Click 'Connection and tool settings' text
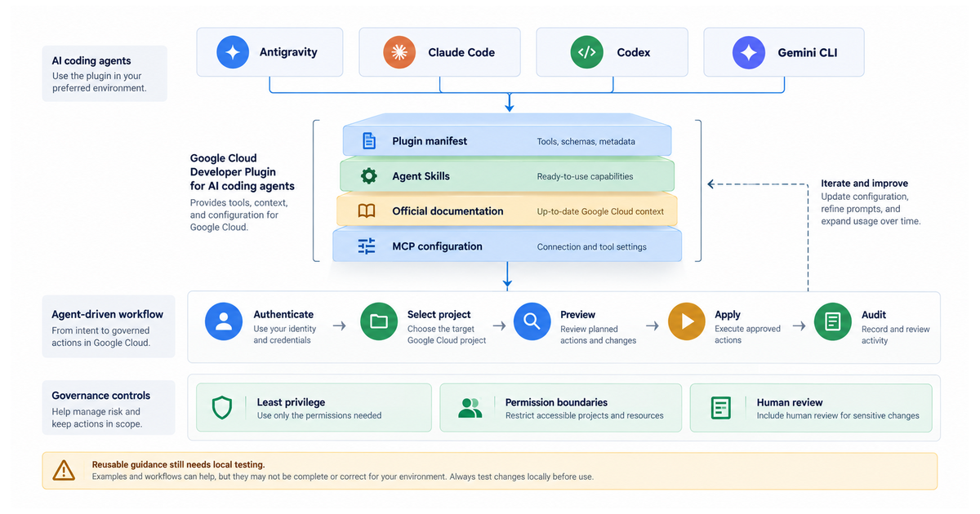The image size is (980, 514). [x=591, y=247]
